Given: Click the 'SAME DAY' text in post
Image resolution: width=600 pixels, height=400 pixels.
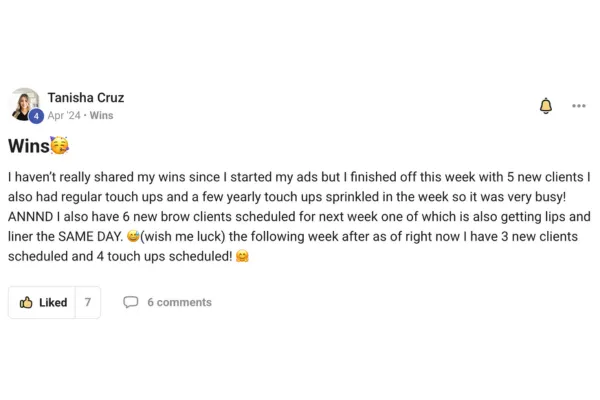Looking at the screenshot, I should 91,237.
